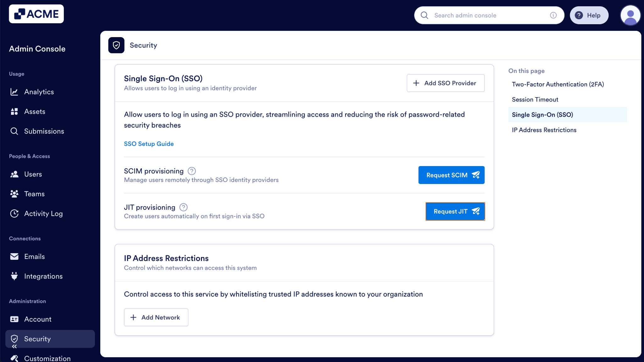Click the Activity Log clock icon
Viewport: 644px width, 362px height.
click(x=14, y=214)
